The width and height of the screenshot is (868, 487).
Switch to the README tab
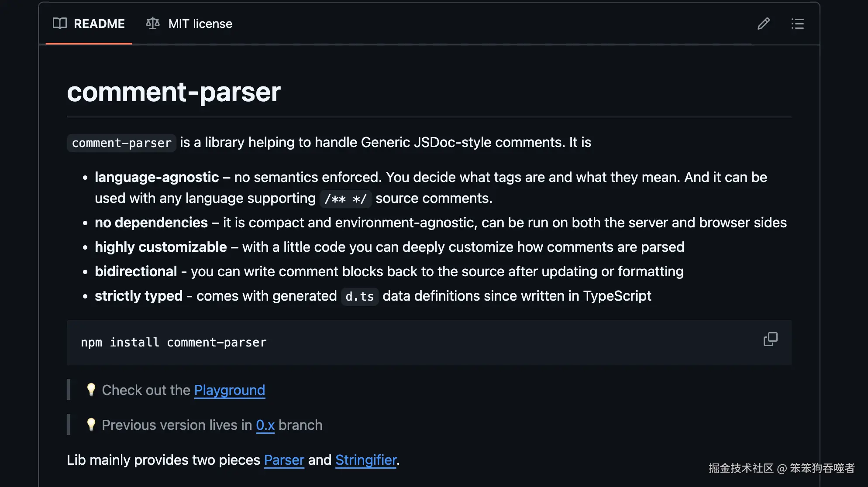[99, 24]
